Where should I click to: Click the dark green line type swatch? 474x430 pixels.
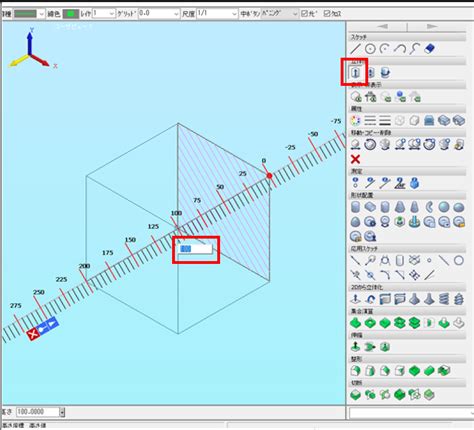pos(25,14)
